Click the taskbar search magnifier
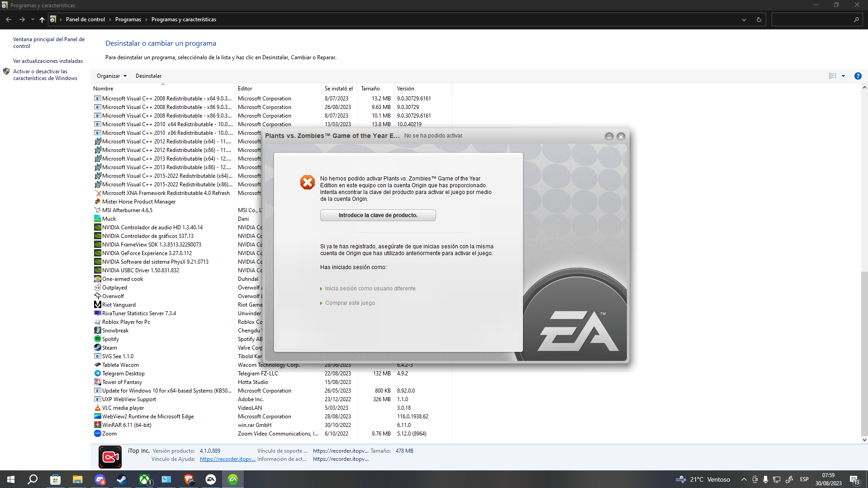 pos(33,479)
